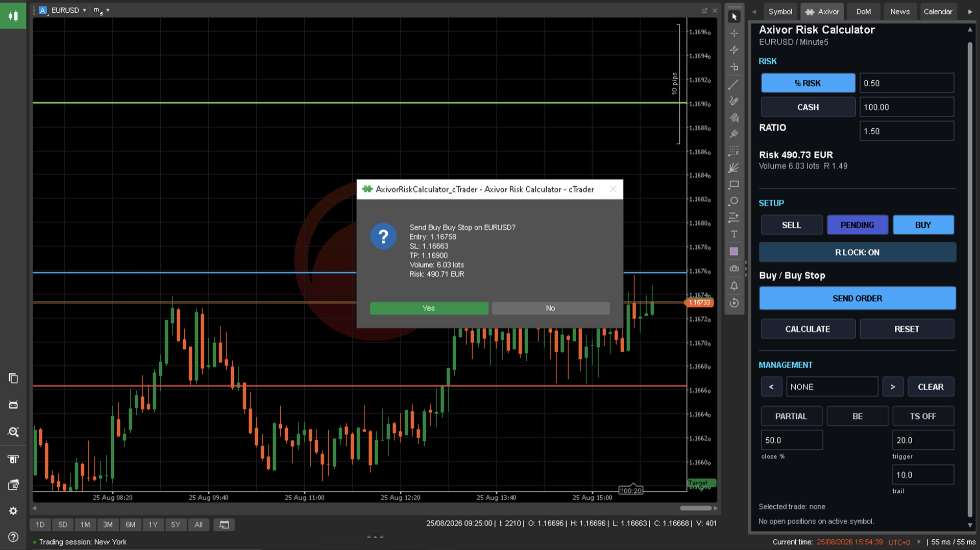
Task: Switch to the Calendar tab
Action: point(938,11)
